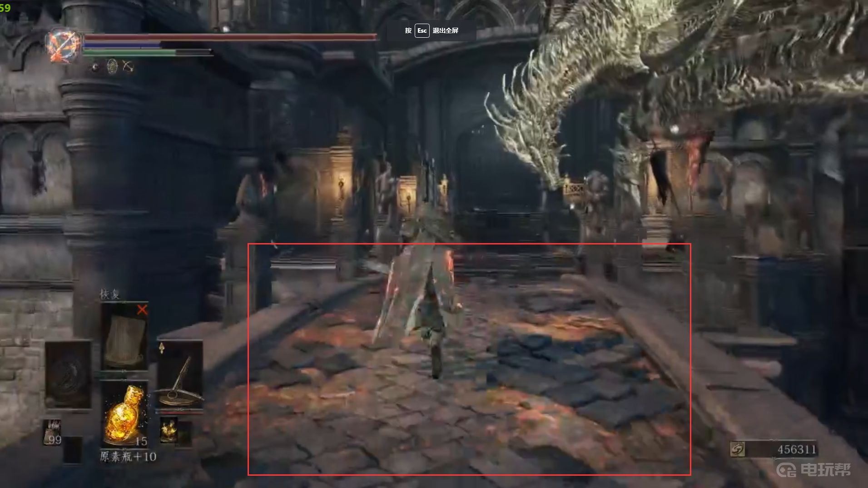Click the red HP bar
Viewport: 868px width, 488px height.
pos(230,37)
